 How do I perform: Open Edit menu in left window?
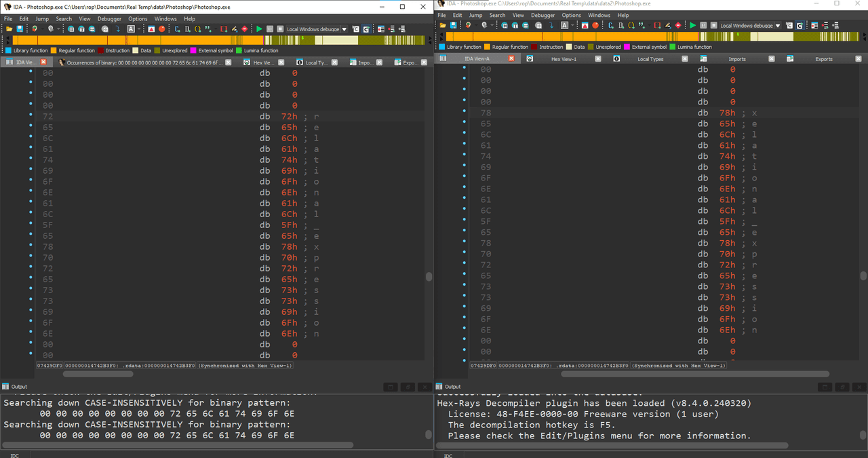tap(24, 19)
